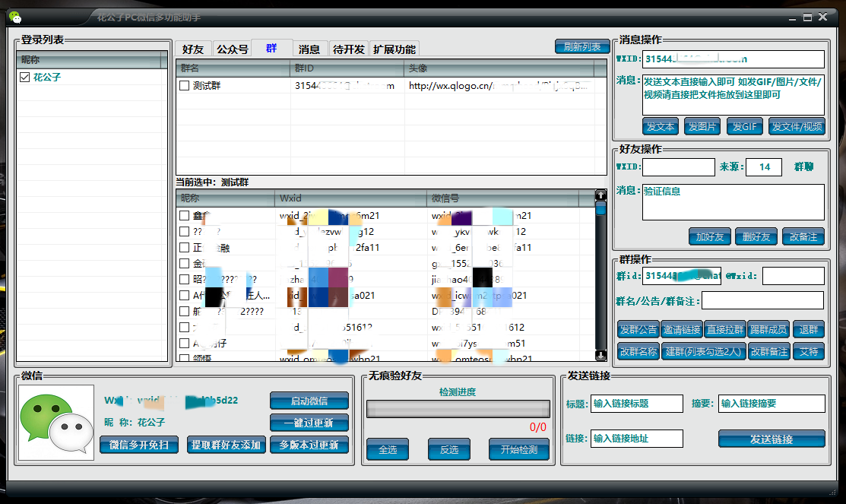Screen dimensions: 846x504
Task: Focus the 好友操作 WXID input field
Action: click(679, 166)
